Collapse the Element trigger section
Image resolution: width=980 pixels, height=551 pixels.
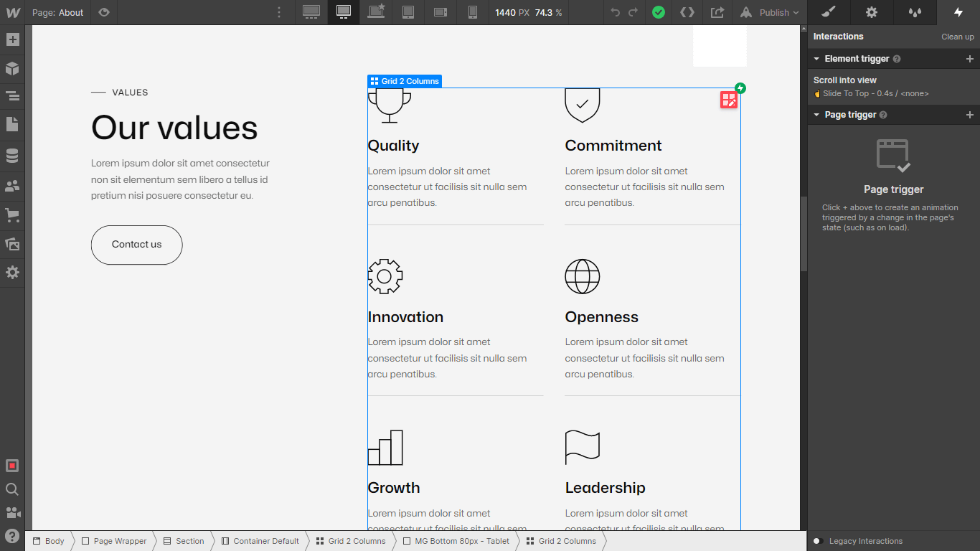pyautogui.click(x=816, y=58)
